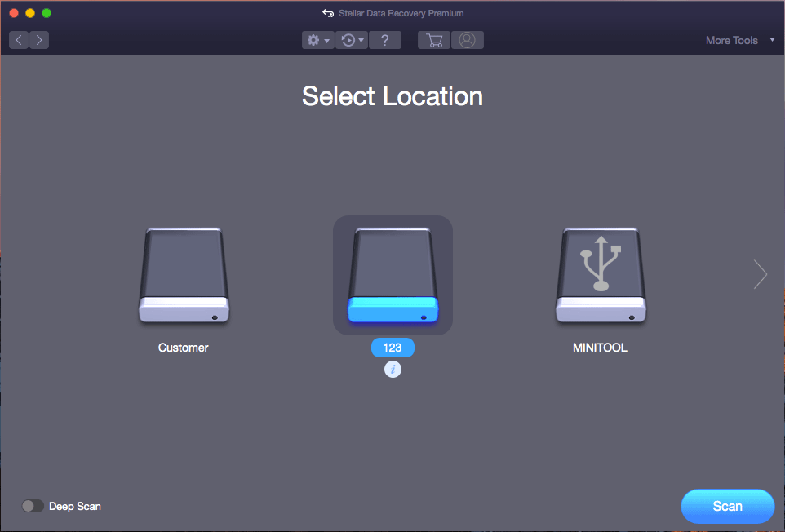The image size is (785, 532).
Task: Go forward with the right arrow button
Action: coord(38,40)
